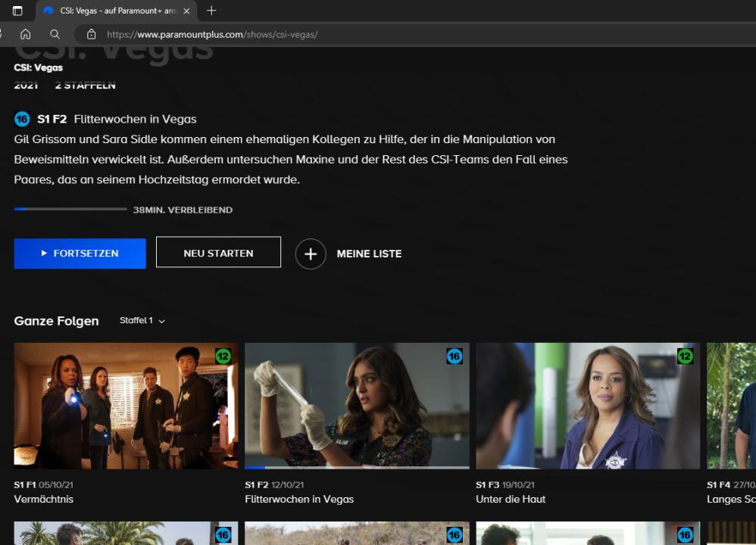Open the Flitterwochen in Vegas episode thumbnail
Screen dimensions: 756x545
click(358, 406)
